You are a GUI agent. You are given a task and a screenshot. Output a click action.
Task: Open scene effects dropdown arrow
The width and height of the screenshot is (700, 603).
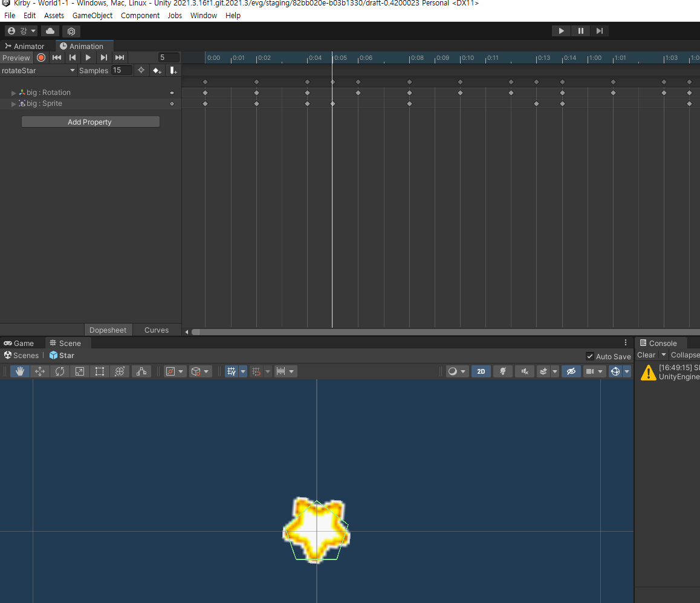coord(554,371)
